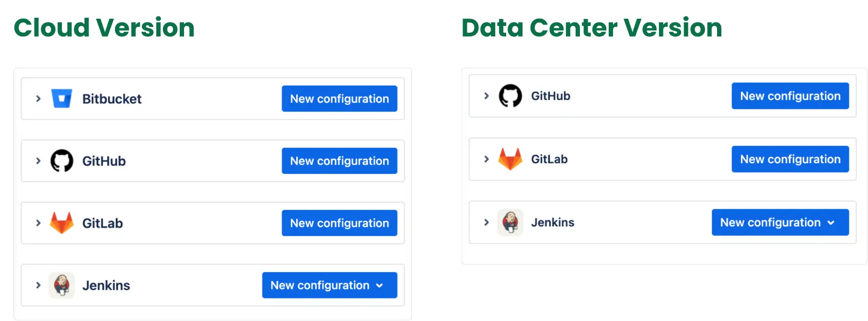Click the GitLab fox icon in Data Center Version
Viewport: 868px width, 321px height.
click(510, 159)
